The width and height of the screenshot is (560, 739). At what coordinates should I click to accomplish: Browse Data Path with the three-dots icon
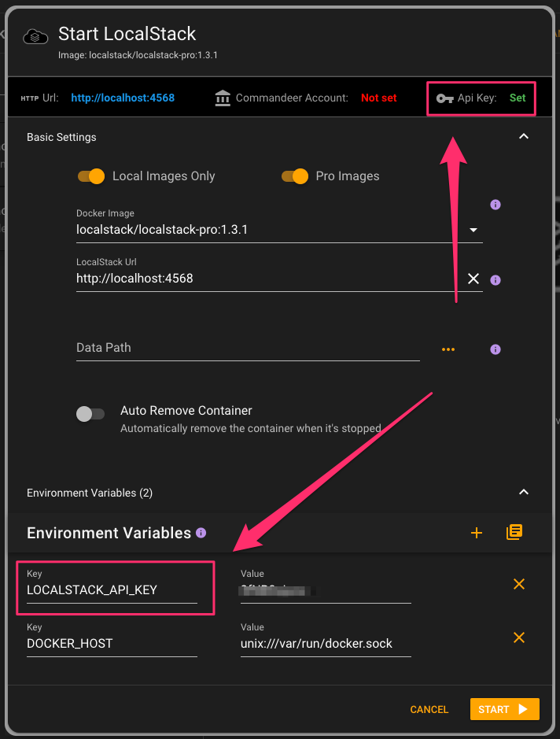pos(448,349)
